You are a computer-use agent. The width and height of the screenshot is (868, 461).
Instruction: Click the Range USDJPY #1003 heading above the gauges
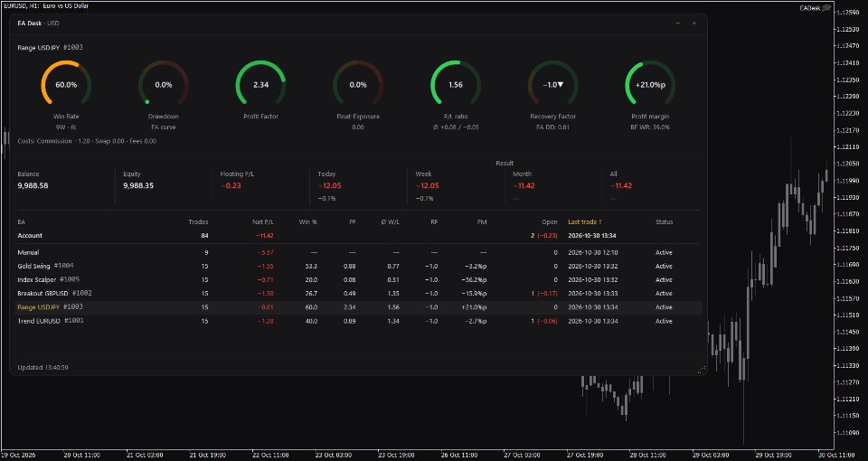point(50,48)
